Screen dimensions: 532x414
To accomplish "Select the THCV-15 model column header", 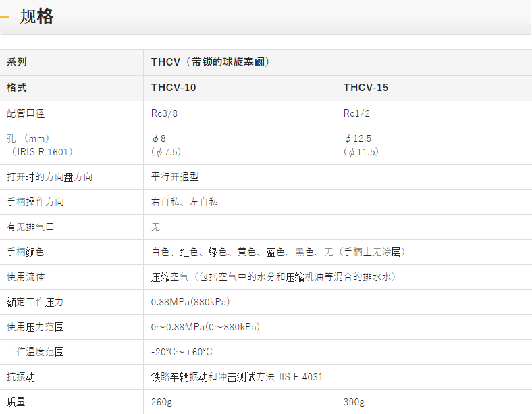I will tap(366, 88).
